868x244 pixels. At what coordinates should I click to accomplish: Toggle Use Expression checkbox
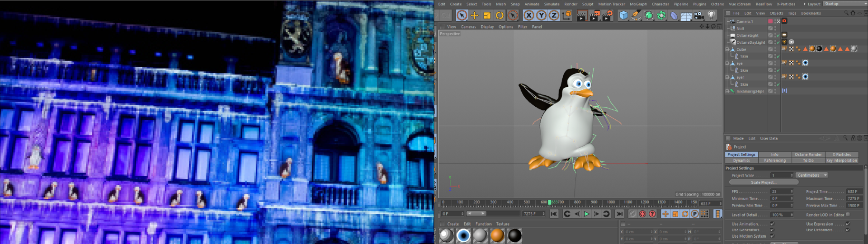point(848,224)
